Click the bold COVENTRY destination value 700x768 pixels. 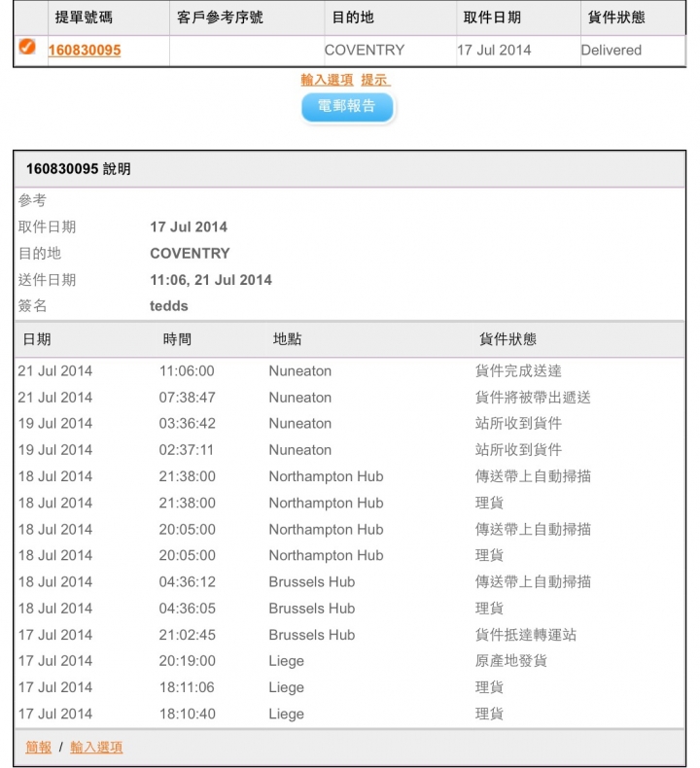tap(190, 253)
